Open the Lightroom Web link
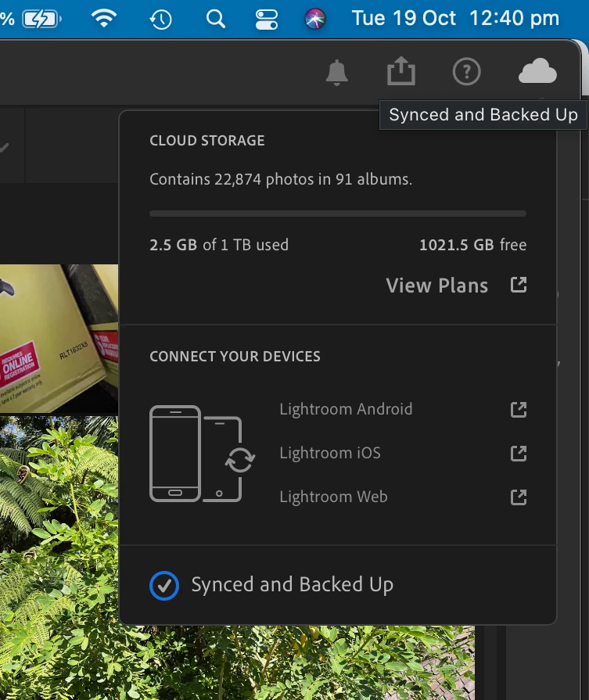 coord(333,497)
